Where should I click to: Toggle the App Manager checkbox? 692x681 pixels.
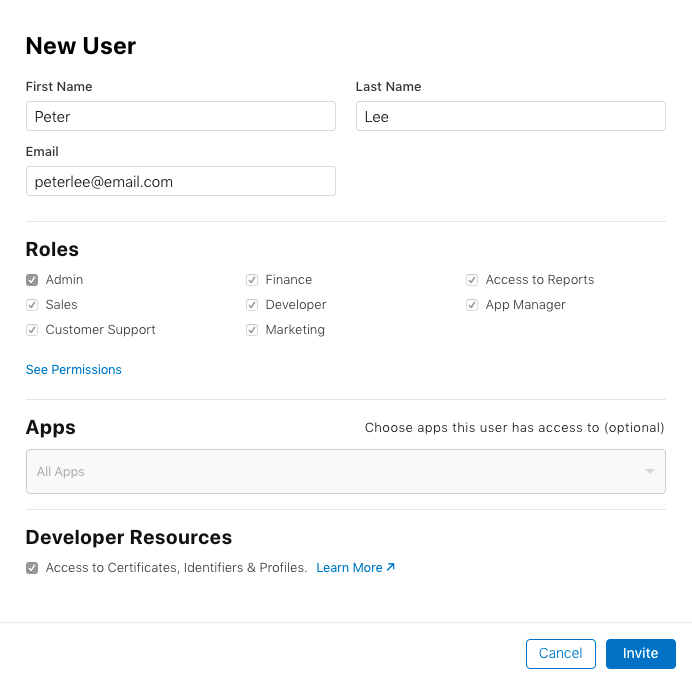pos(472,305)
